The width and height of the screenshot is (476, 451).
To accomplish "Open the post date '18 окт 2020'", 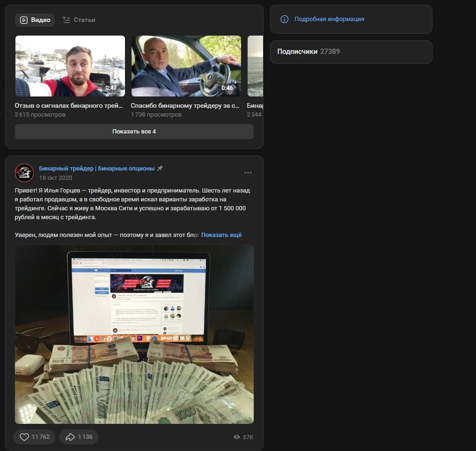I will pos(56,177).
